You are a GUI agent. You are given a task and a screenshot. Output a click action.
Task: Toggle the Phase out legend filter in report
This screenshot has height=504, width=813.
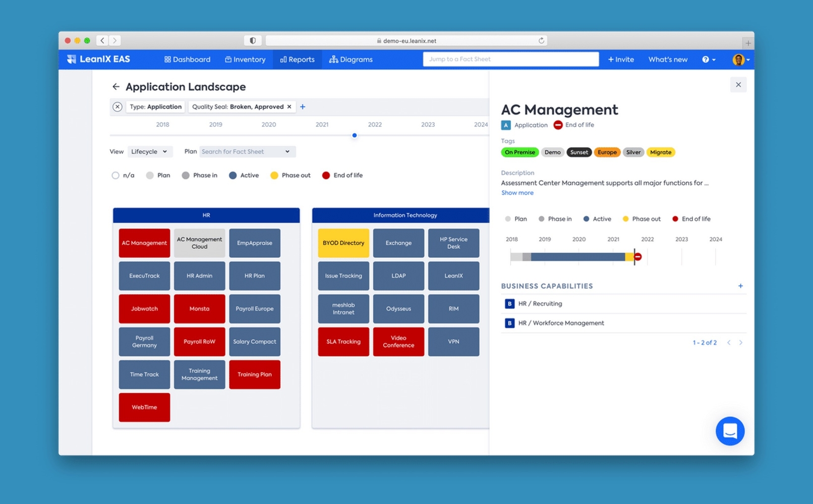tap(290, 175)
